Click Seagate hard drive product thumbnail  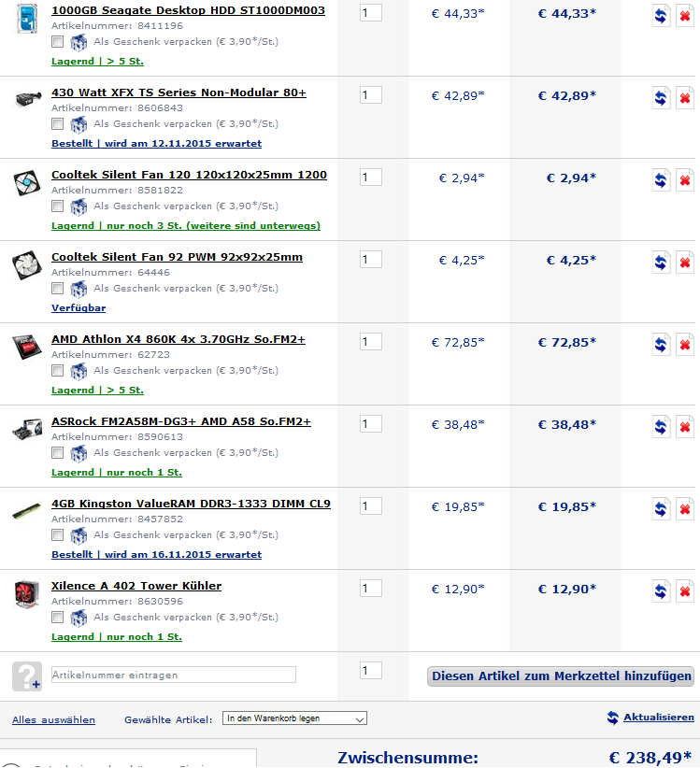tap(27, 18)
